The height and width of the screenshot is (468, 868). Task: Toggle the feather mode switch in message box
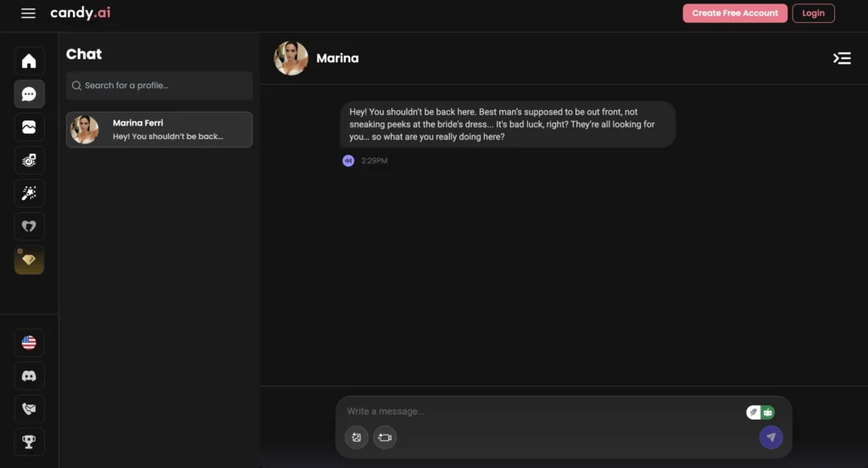(x=754, y=412)
